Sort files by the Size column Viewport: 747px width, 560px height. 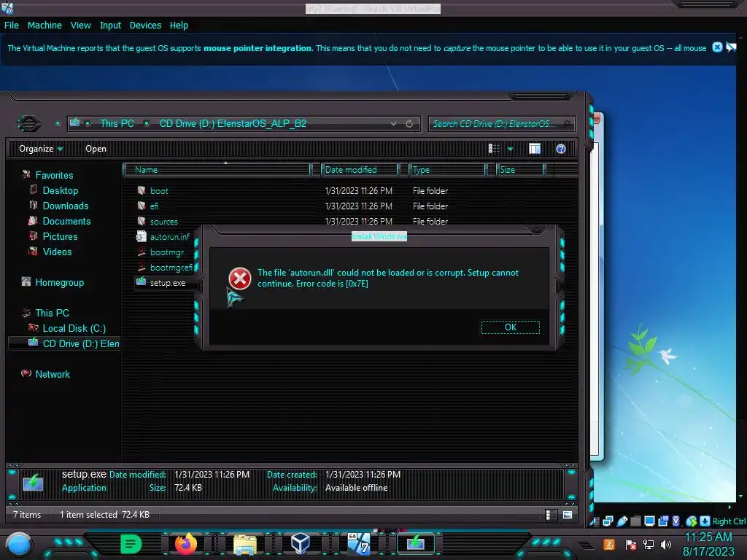pos(521,169)
